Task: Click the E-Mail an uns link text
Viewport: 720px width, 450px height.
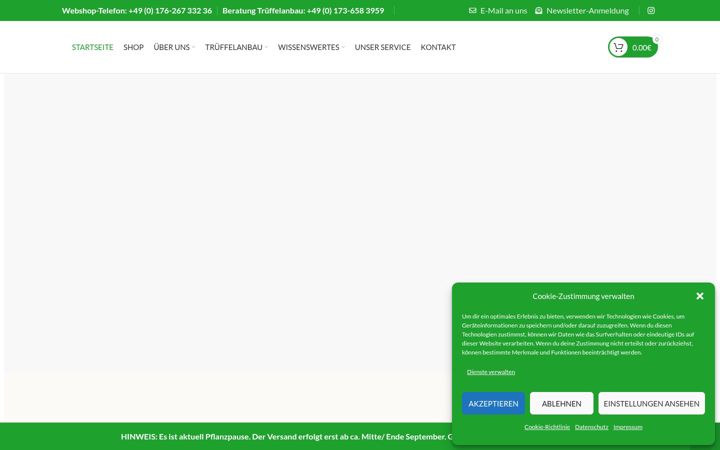Action: [x=504, y=11]
